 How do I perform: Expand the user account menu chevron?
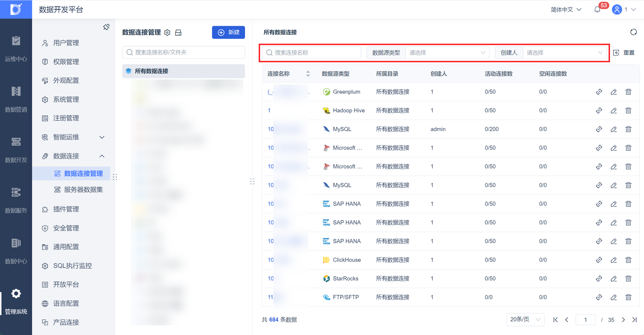tap(633, 10)
